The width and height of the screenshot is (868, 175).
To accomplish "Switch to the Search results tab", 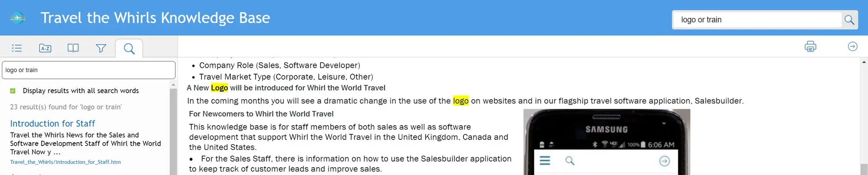I will pyautogui.click(x=129, y=49).
